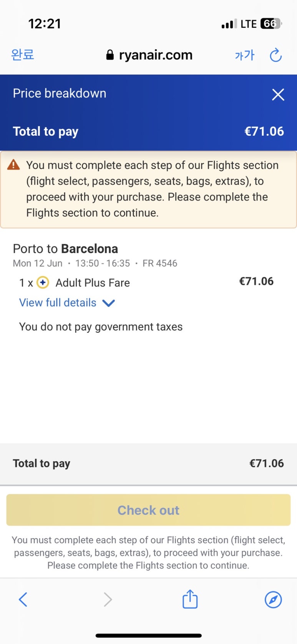Tap the ryanair.com address bar
Screen dimensions: 297x644
coord(149,55)
